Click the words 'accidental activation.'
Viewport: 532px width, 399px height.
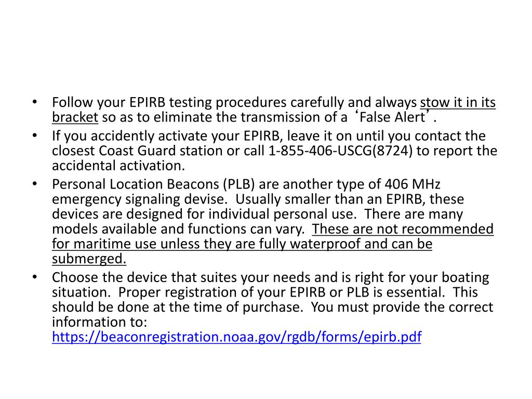(x=118, y=166)
